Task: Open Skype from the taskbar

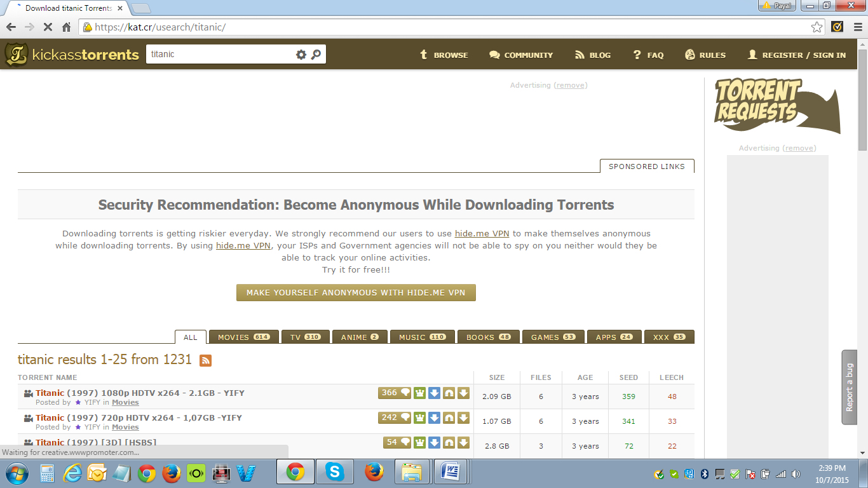Action: (335, 472)
